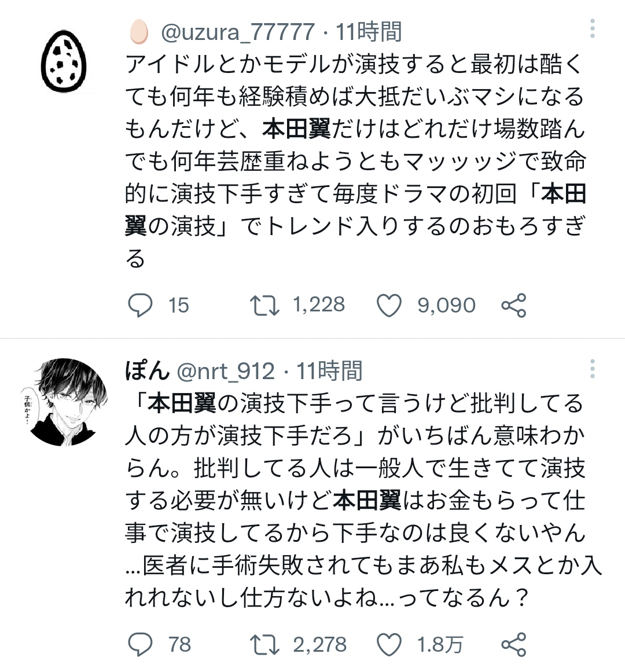Click the egg emoji display name
The width and height of the screenshot is (625, 672).
click(x=139, y=32)
